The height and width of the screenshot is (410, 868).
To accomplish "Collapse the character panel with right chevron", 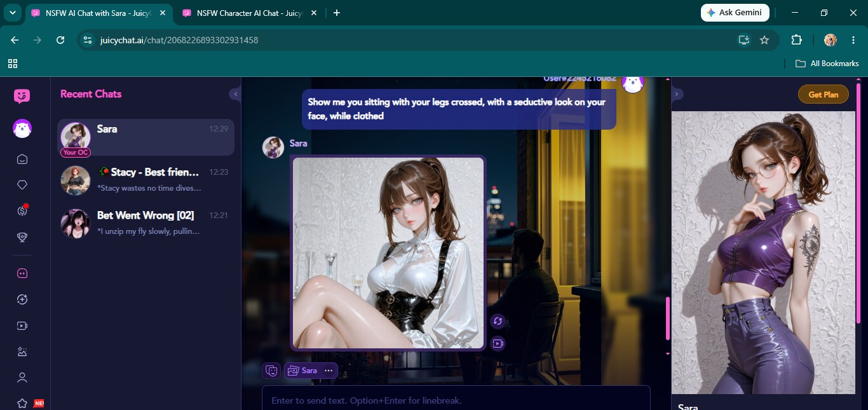I will 677,94.
